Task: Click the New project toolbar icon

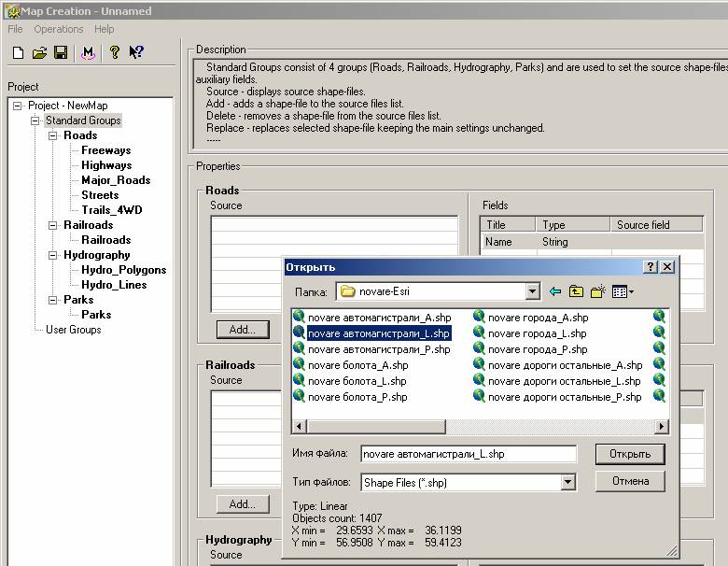Action: tap(18, 52)
